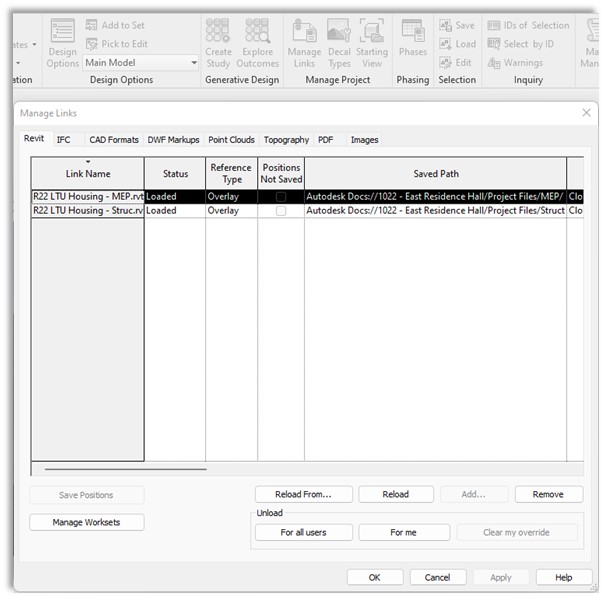Click the Cancel button
The height and width of the screenshot is (597, 603).
point(438,577)
